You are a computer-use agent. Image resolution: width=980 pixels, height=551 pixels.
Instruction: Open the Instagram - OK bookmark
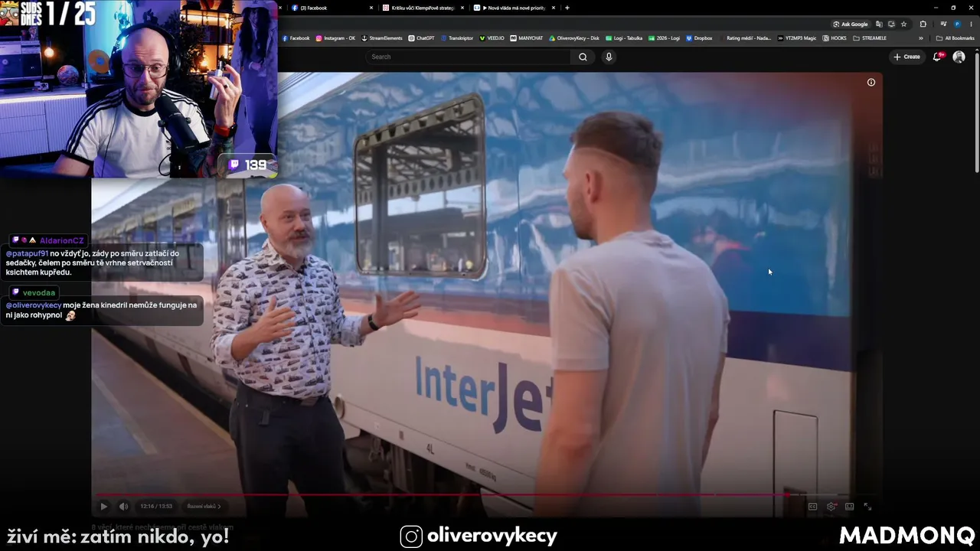pos(336,37)
